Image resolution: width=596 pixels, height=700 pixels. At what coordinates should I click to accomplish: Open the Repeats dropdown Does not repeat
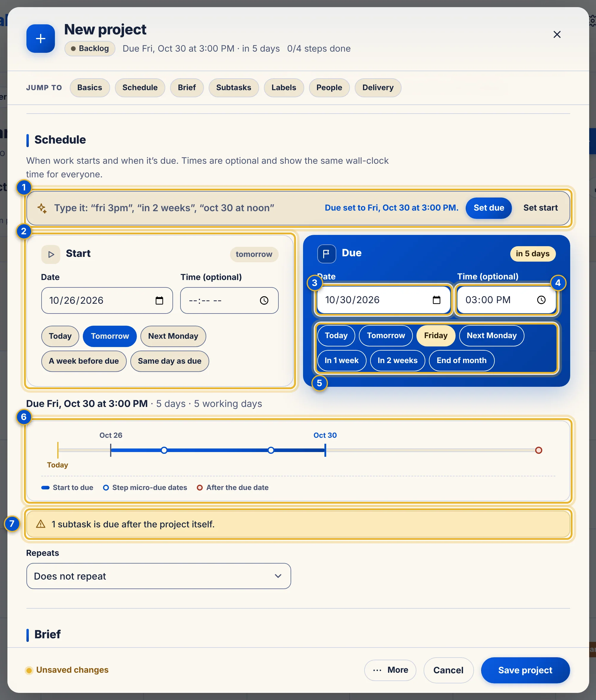click(158, 576)
